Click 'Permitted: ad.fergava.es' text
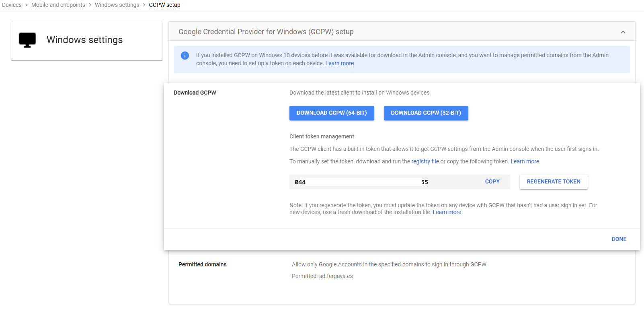 coord(322,276)
